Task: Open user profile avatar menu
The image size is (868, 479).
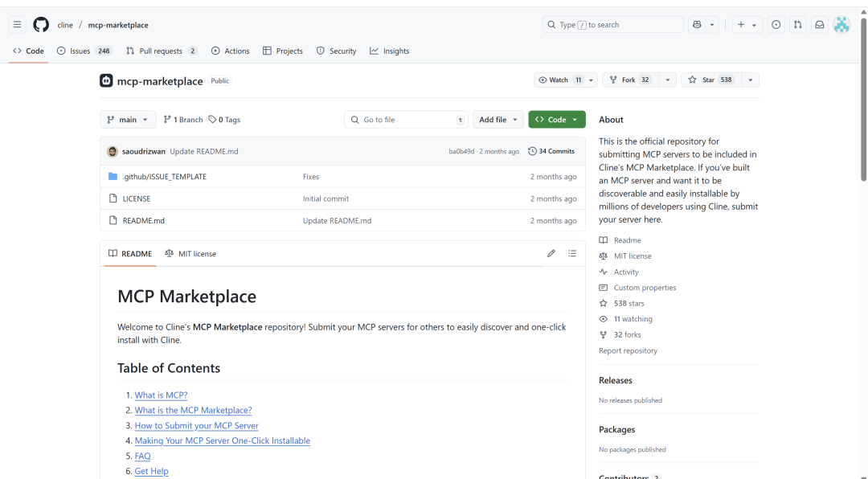Action: [x=841, y=24]
